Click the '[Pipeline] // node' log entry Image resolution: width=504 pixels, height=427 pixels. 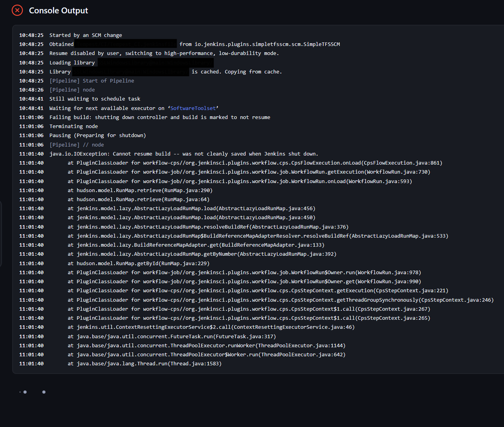[77, 145]
